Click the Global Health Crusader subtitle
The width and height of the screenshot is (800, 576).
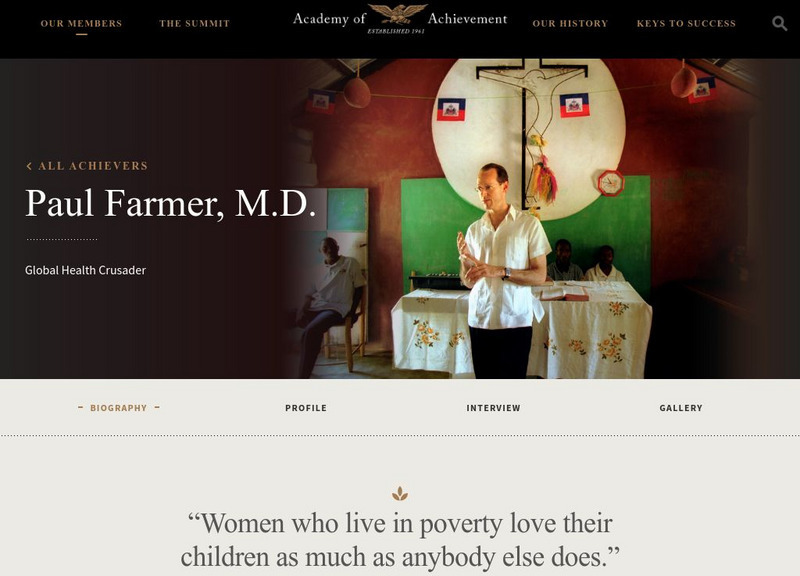coord(85,270)
